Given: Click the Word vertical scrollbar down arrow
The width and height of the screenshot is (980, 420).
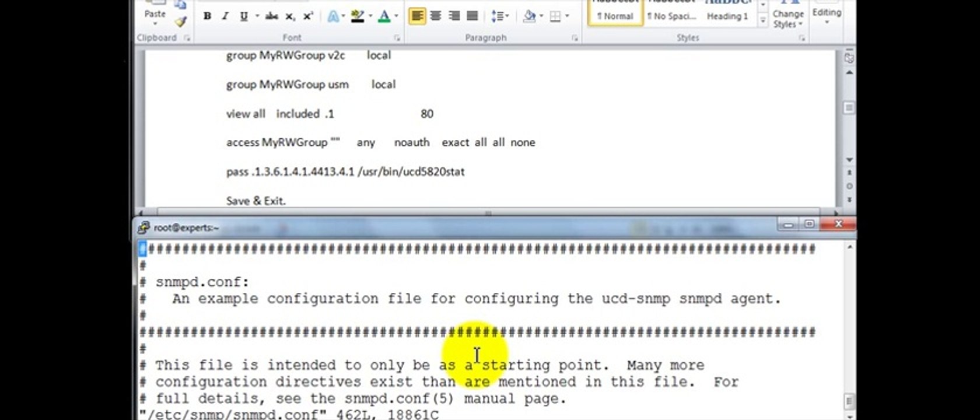Looking at the screenshot, I should pyautogui.click(x=849, y=160).
